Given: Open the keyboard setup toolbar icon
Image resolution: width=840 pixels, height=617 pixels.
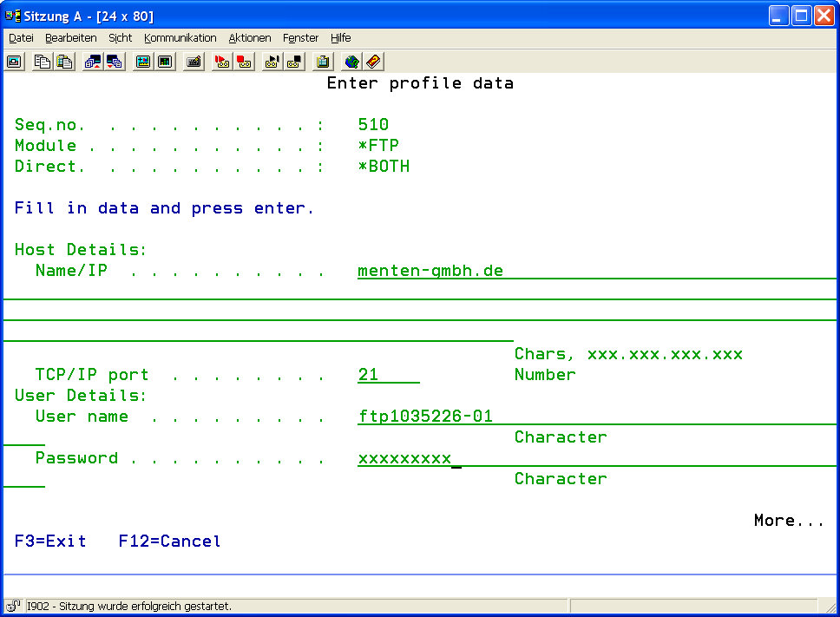Looking at the screenshot, I should tap(194, 62).
